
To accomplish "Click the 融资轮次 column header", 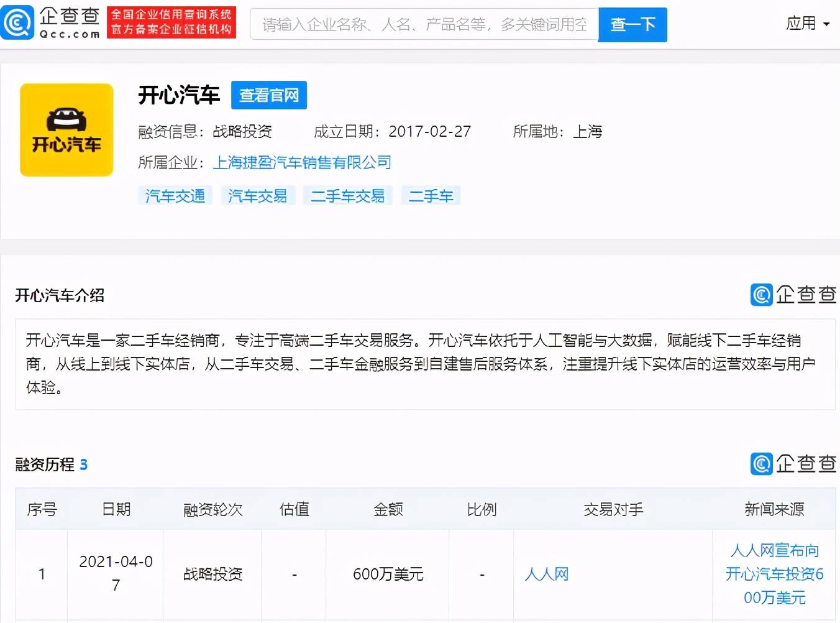I will (x=212, y=510).
